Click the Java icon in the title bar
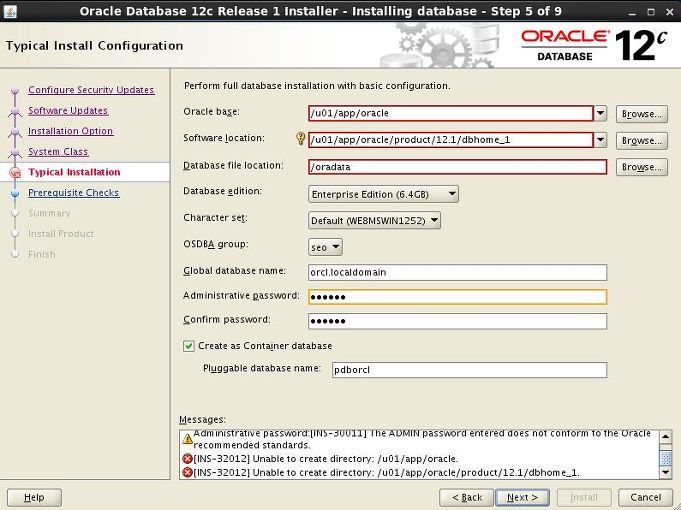 (10, 11)
